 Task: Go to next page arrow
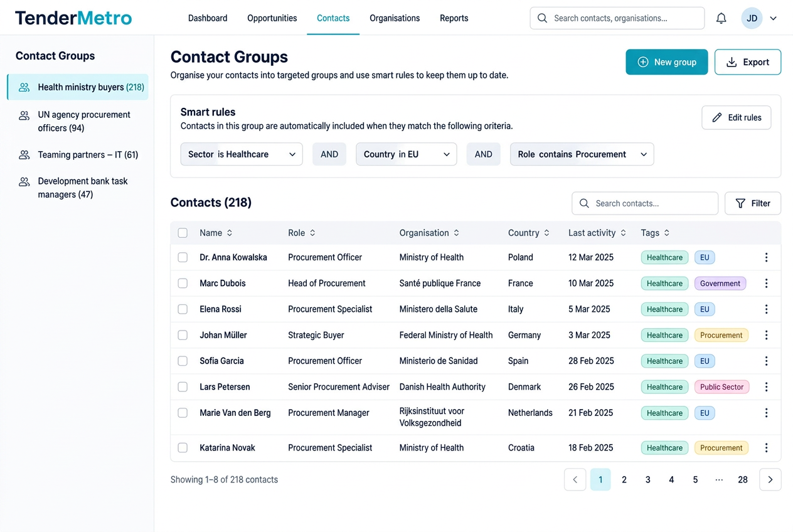click(x=770, y=479)
